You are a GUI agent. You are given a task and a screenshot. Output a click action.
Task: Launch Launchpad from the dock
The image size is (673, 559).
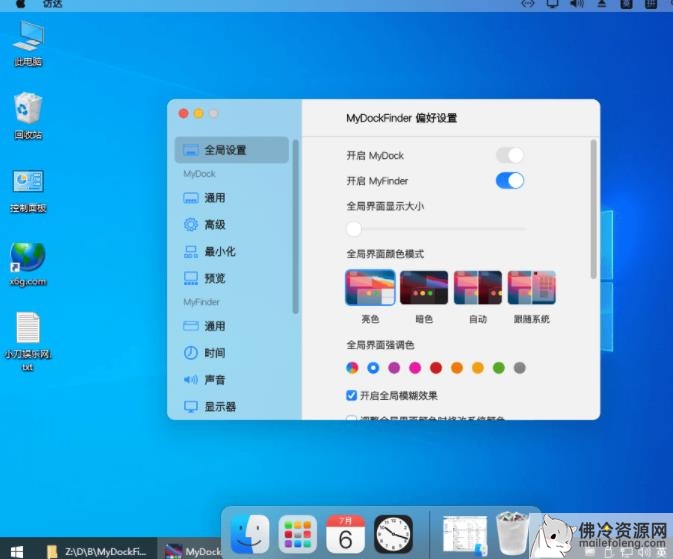click(298, 535)
